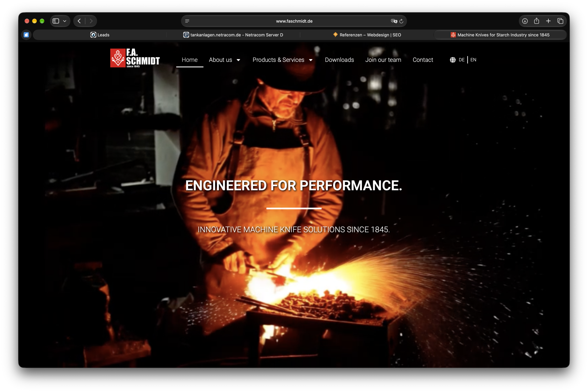Open the Share icon in Safari toolbar
588x392 pixels.
[537, 21]
